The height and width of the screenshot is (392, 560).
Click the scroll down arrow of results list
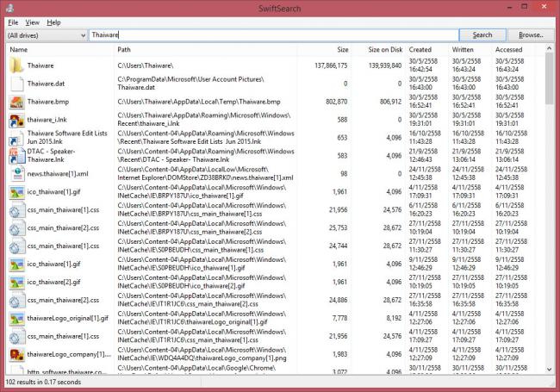(x=550, y=370)
